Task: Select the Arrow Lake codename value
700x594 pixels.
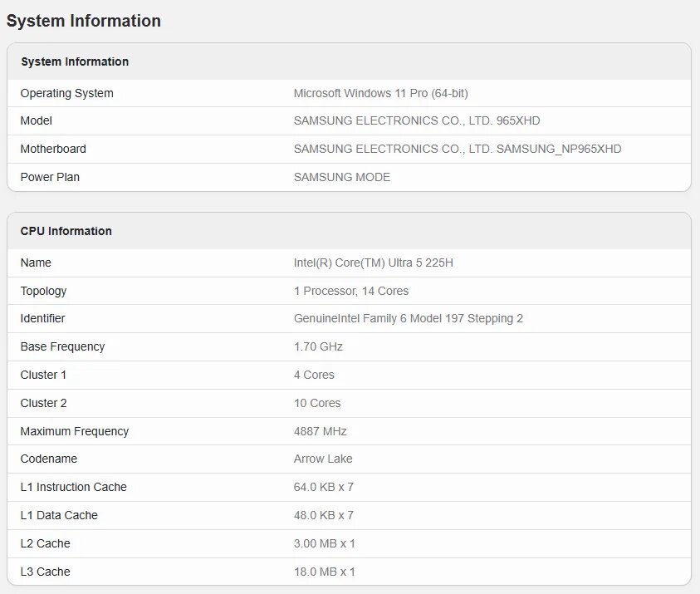Action: pos(323,459)
